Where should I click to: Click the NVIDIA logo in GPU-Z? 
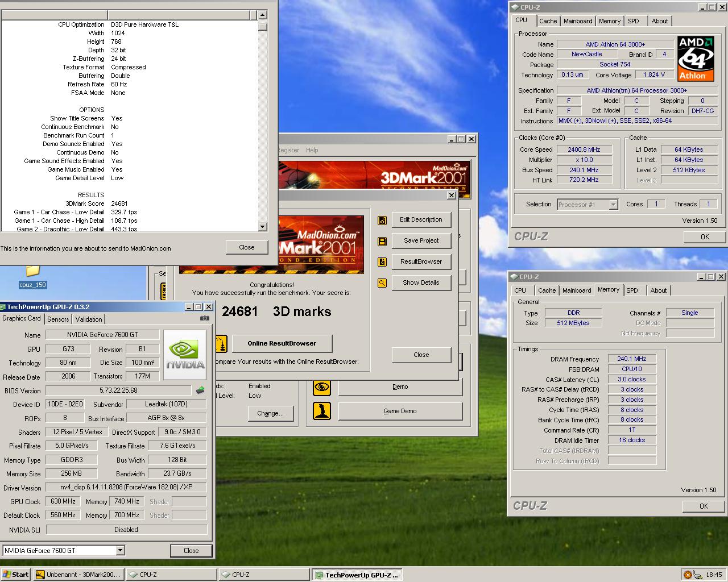[185, 355]
